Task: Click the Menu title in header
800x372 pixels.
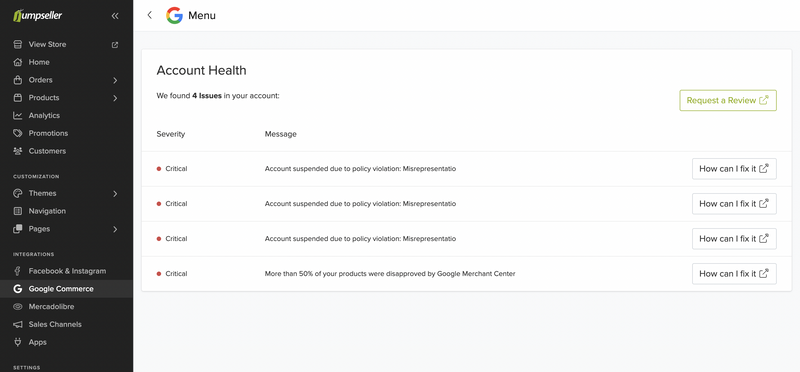Action: tap(202, 16)
